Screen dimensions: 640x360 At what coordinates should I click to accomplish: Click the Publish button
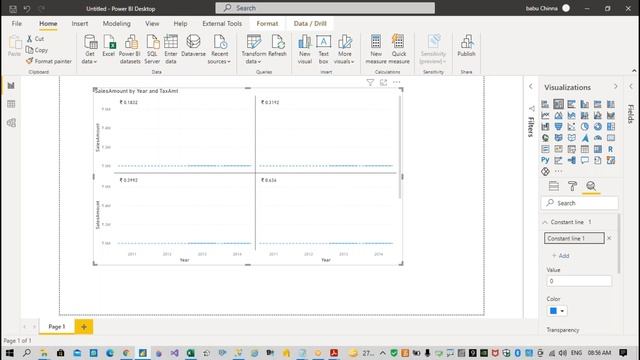(x=467, y=46)
